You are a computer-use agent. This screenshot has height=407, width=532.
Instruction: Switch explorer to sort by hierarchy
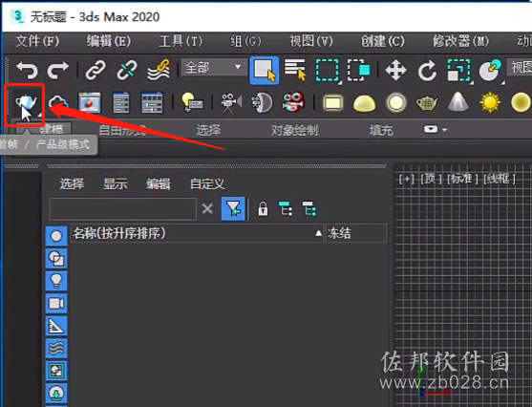(x=286, y=209)
